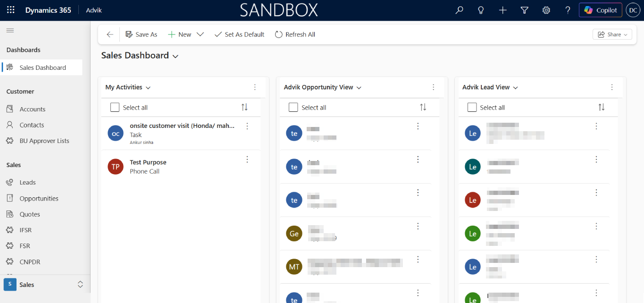Screen dimensions: 644x303
Task: Click the help question mark icon
Action: pos(568,10)
